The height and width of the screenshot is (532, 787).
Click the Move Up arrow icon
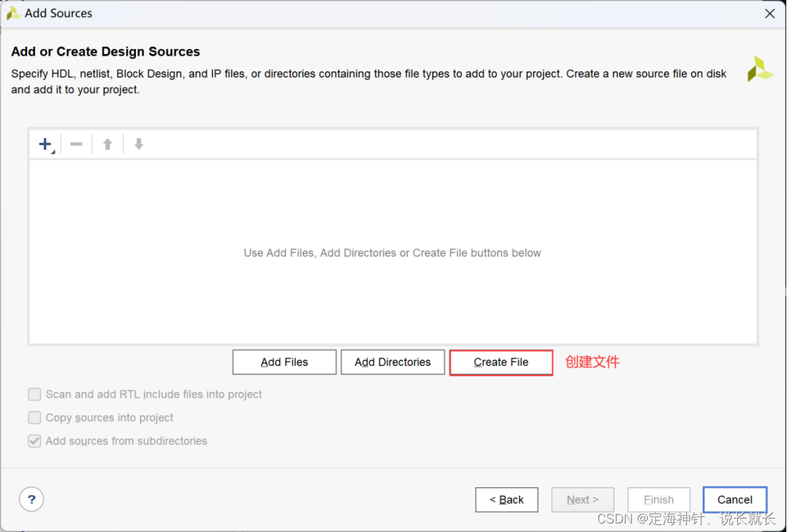pyautogui.click(x=107, y=144)
